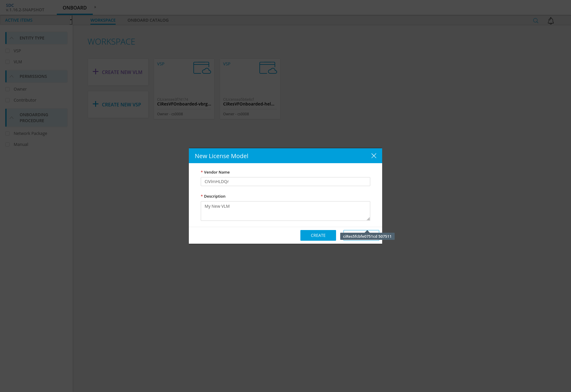Image resolution: width=571 pixels, height=392 pixels.
Task: Click the search magnifier icon
Action: [536, 21]
